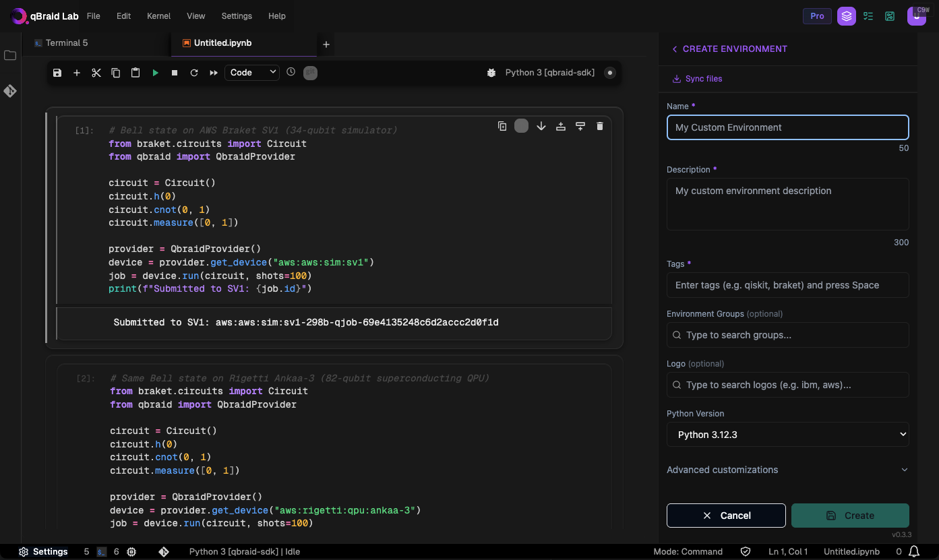The image size is (939, 560).
Task: Click the Create environment button
Action: point(850,516)
